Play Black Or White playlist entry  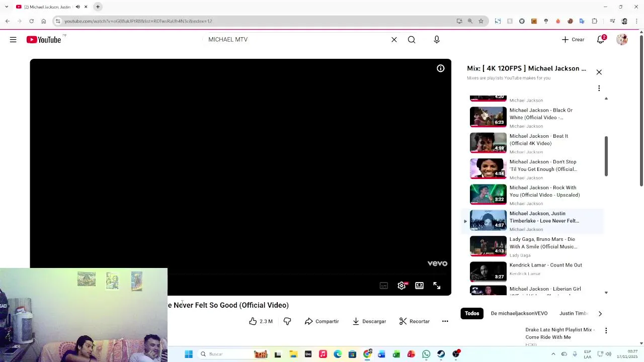(x=533, y=117)
